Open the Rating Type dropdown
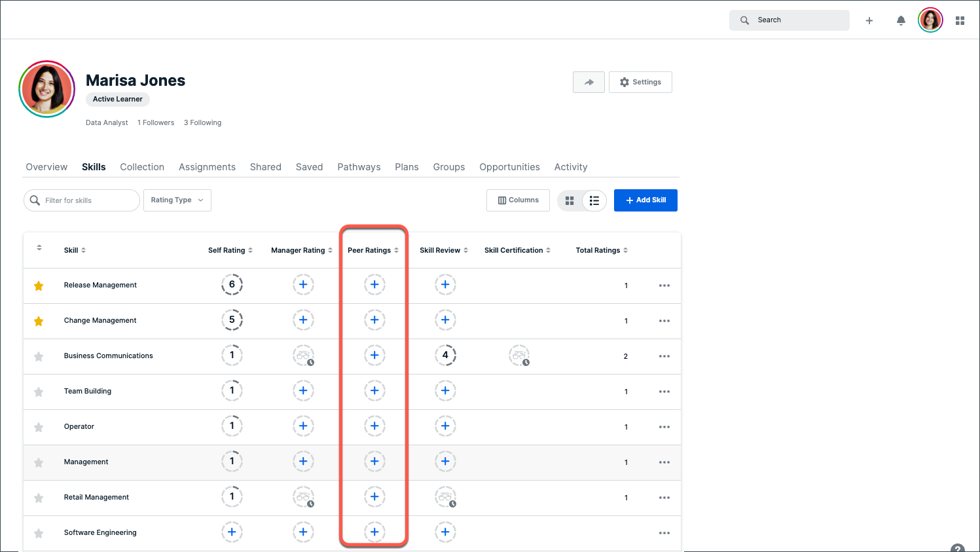980x552 pixels. 177,200
